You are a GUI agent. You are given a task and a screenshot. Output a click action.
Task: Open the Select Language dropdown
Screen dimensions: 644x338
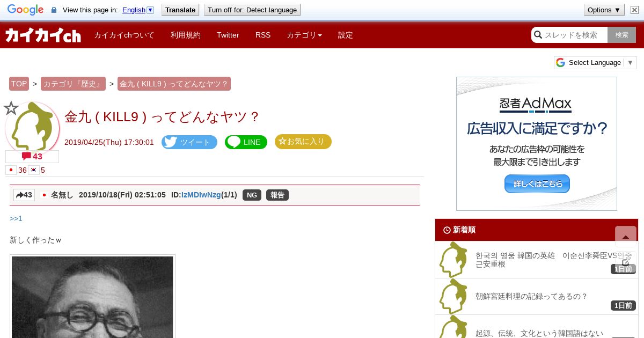click(x=595, y=62)
